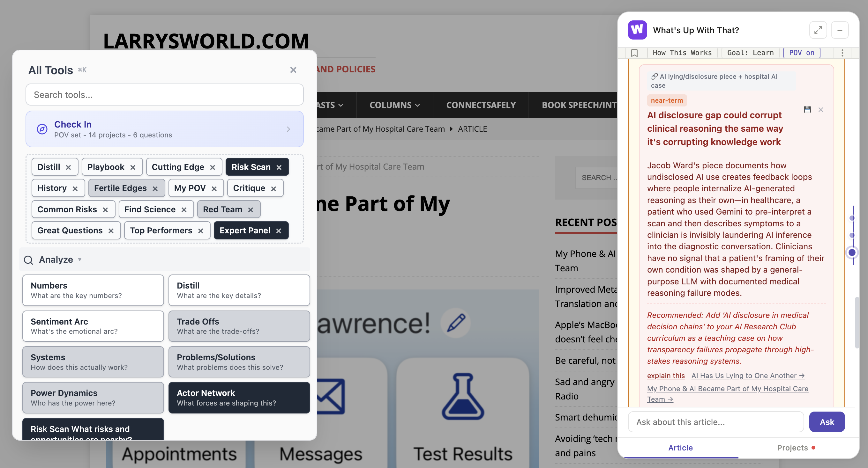This screenshot has width=868, height=468.
Task: Click the active timeline dot marker
Action: [x=852, y=252]
